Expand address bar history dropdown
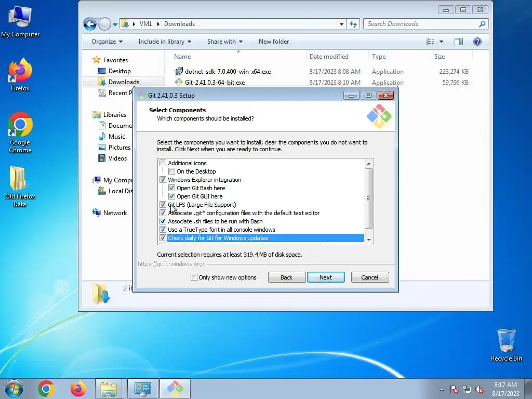The height and width of the screenshot is (399, 532). pos(341,24)
